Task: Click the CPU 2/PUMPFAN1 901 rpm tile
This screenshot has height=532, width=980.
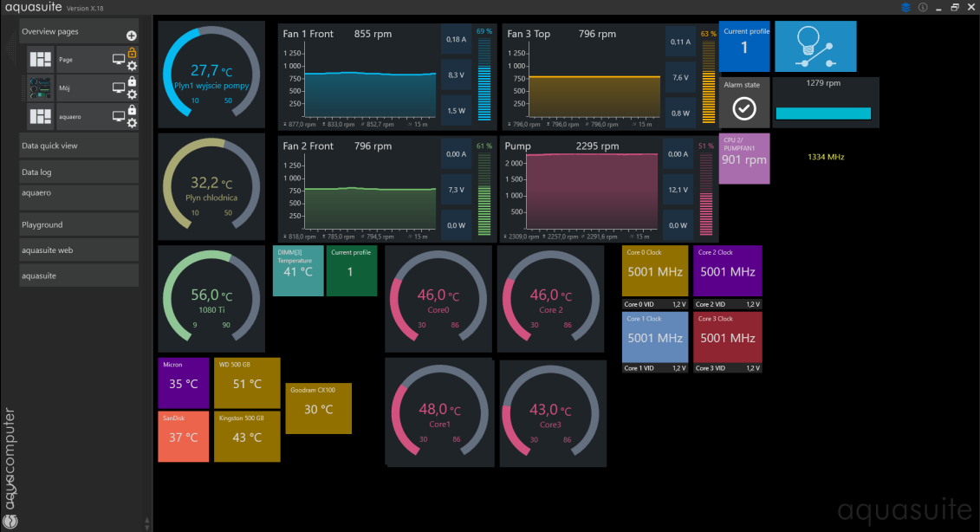Action: click(744, 159)
